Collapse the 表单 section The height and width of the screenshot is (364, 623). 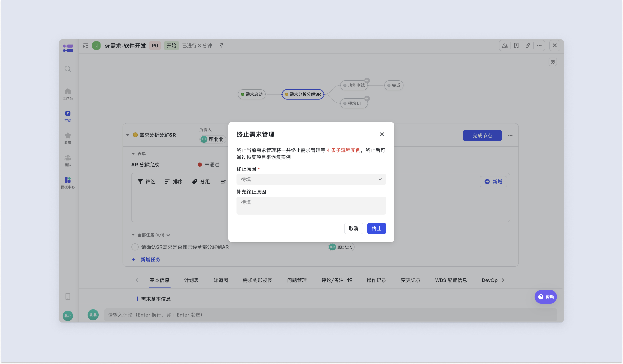(133, 154)
